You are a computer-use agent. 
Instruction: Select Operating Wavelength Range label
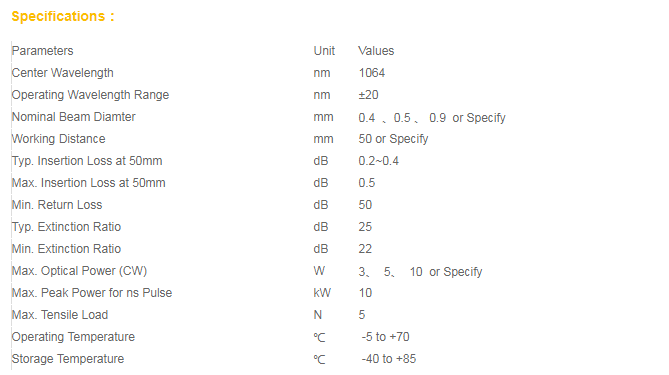pos(90,95)
